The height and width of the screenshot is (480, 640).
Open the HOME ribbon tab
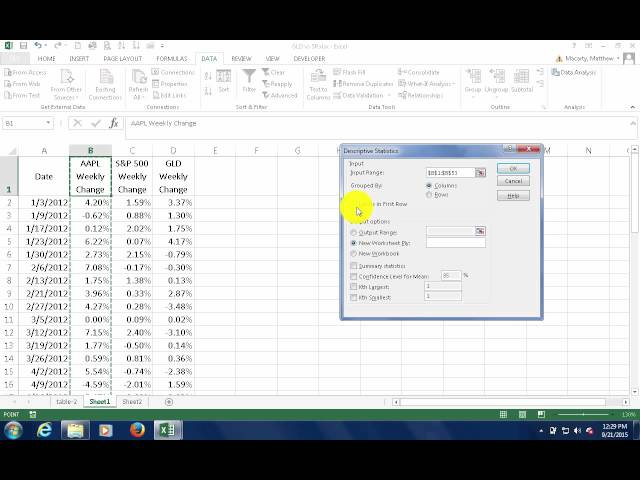pyautogui.click(x=47, y=59)
